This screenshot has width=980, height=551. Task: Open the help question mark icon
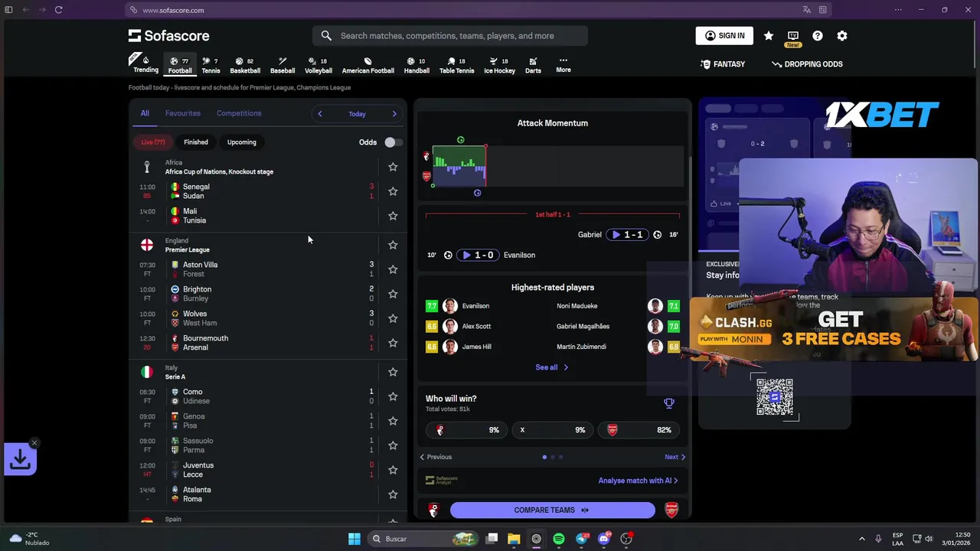(x=818, y=36)
